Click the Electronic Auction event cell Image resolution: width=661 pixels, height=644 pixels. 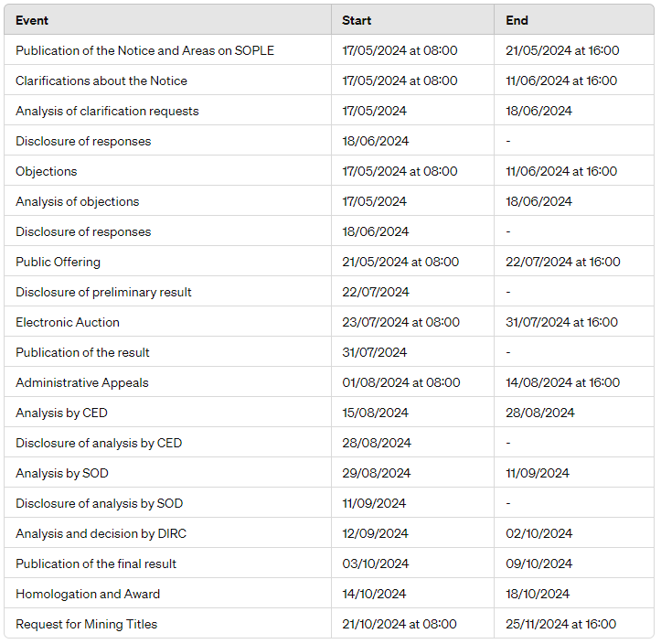tap(68, 322)
